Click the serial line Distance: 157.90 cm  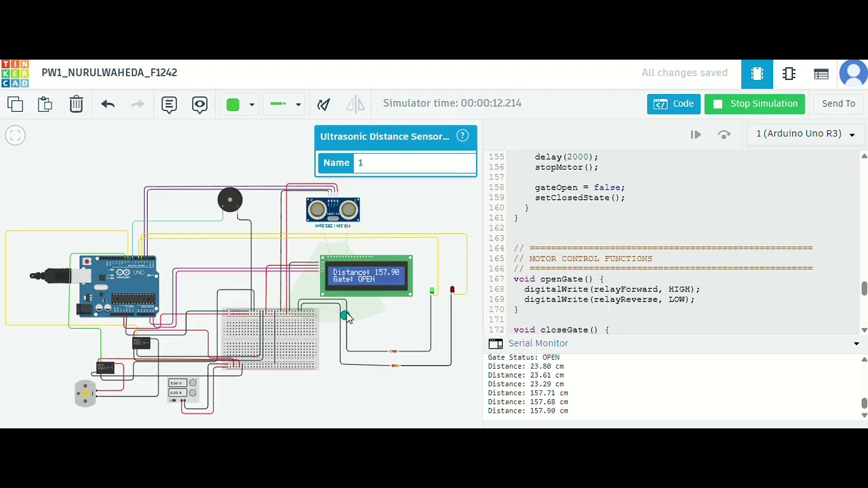(528, 411)
